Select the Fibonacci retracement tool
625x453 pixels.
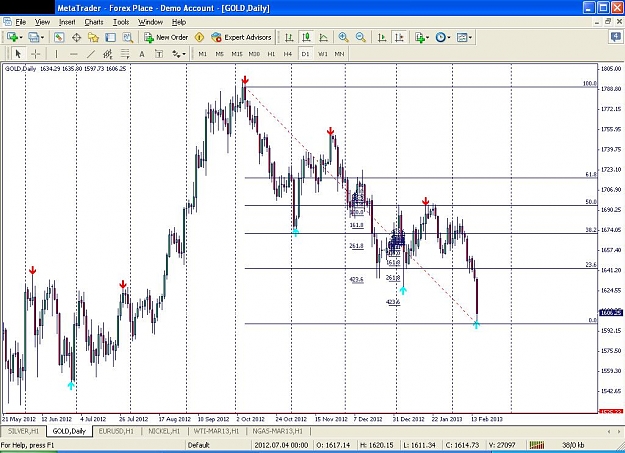[x=125, y=54]
